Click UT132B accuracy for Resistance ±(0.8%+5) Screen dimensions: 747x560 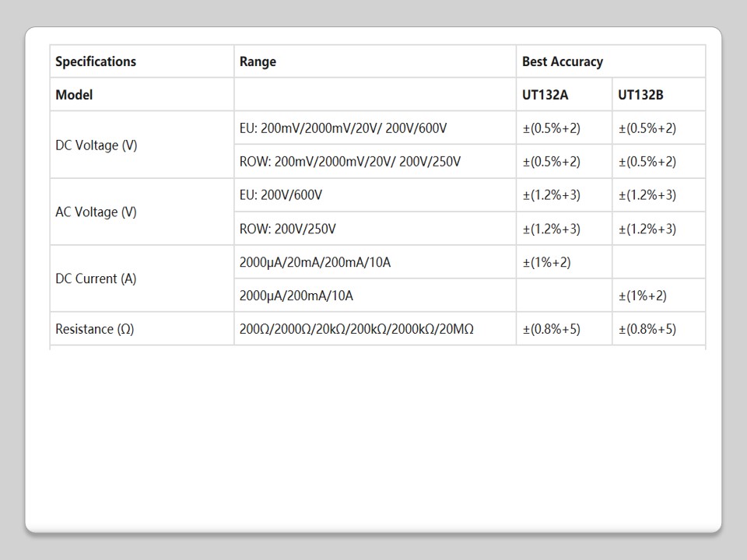coord(647,329)
